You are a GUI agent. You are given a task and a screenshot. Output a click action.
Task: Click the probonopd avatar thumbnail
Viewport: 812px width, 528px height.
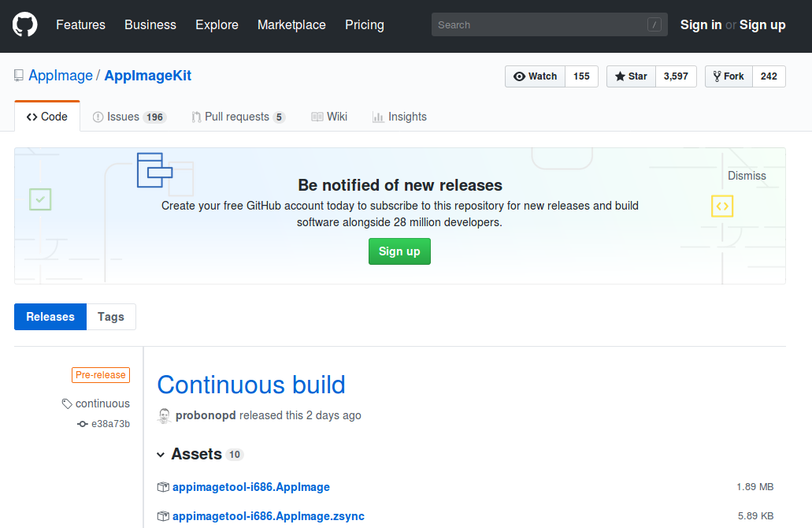(x=164, y=415)
